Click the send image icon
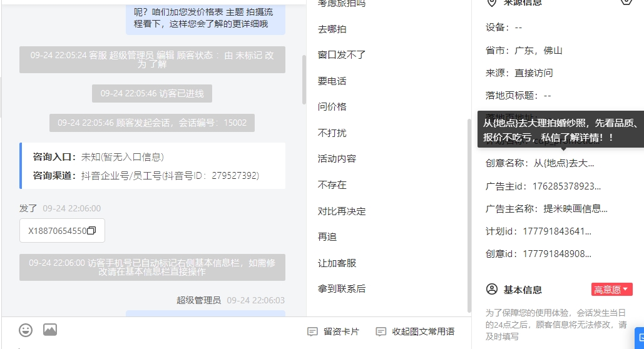This screenshot has width=644, height=349. pos(50,330)
